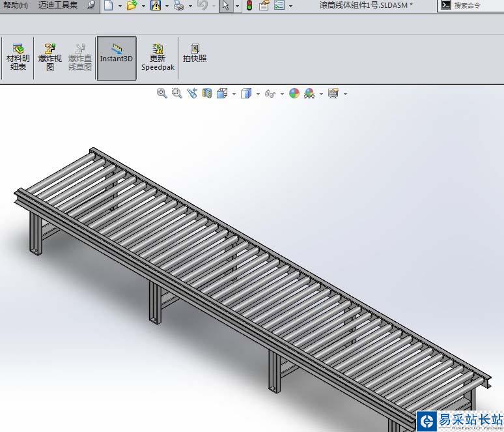Click the New document icon

(x=109, y=5)
